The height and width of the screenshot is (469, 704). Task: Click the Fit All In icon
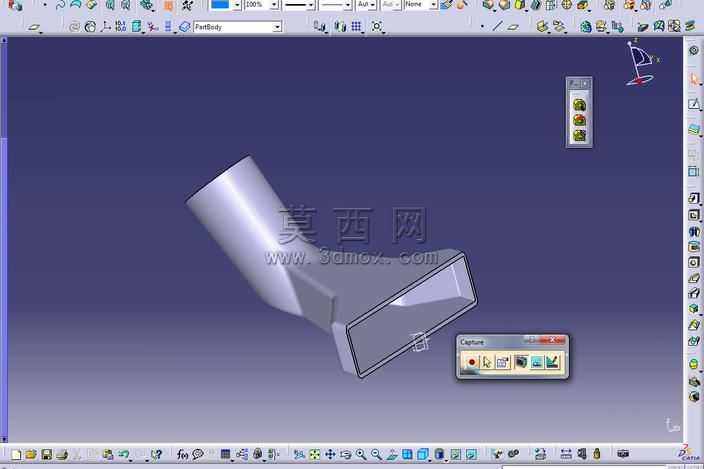pos(314,455)
